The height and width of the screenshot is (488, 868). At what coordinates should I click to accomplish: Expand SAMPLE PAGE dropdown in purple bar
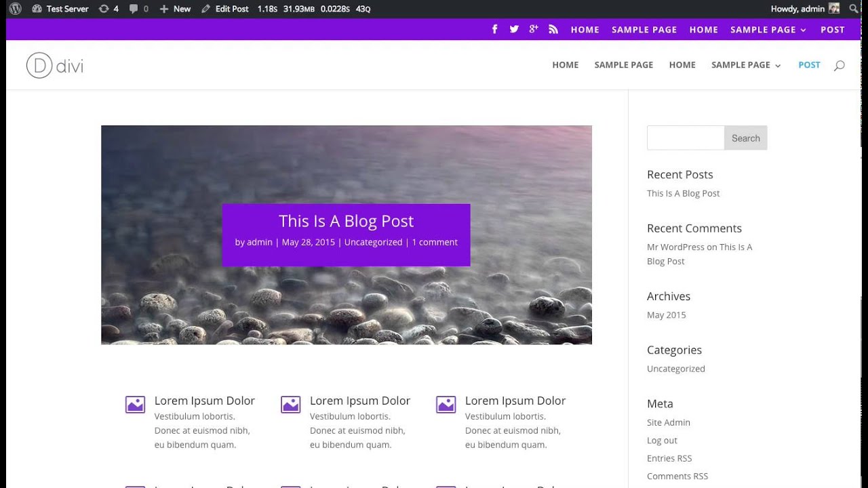point(768,30)
